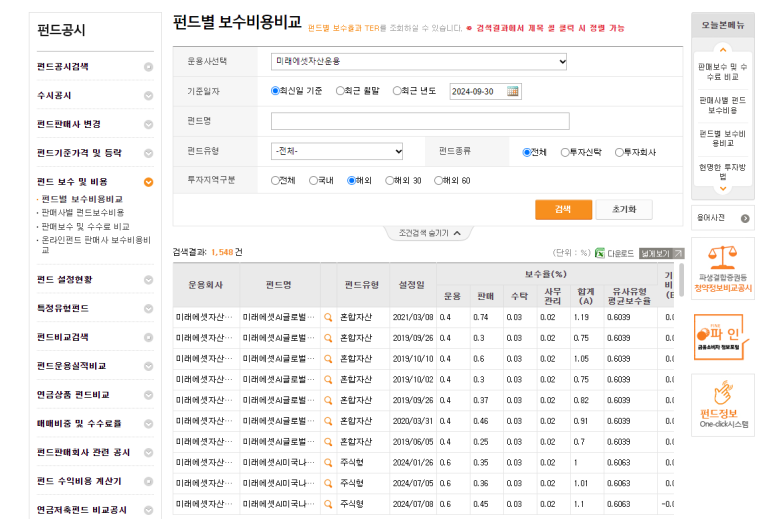Click arrow icon beside 펀드 설정현황
Viewport: 773px width, 519px height.
[148, 280]
